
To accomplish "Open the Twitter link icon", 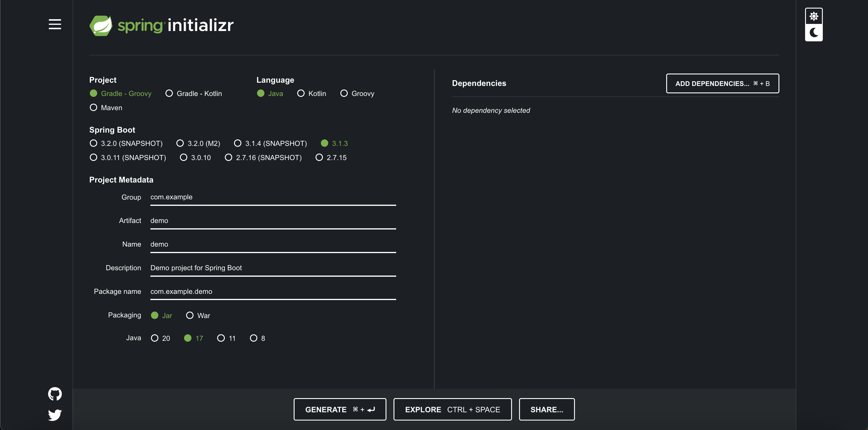I will (x=55, y=415).
